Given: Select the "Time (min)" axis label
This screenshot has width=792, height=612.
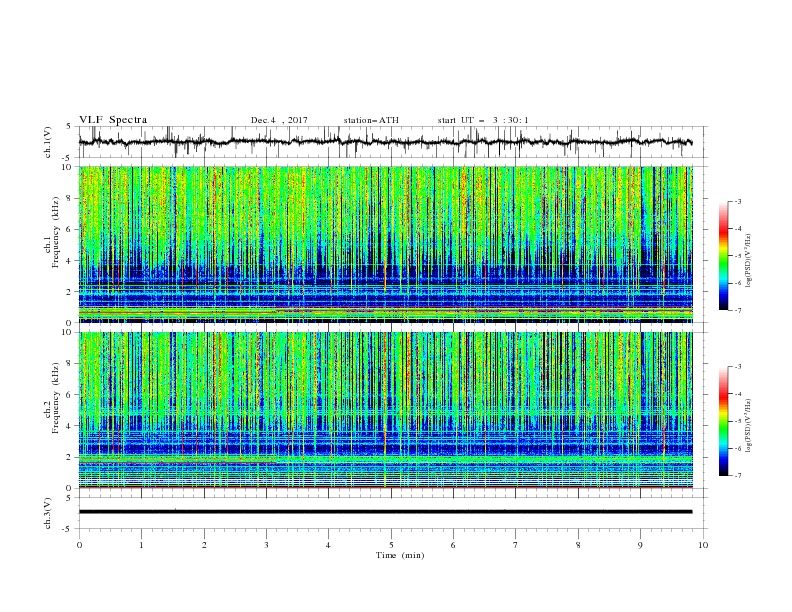Looking at the screenshot, I should coord(400,555).
